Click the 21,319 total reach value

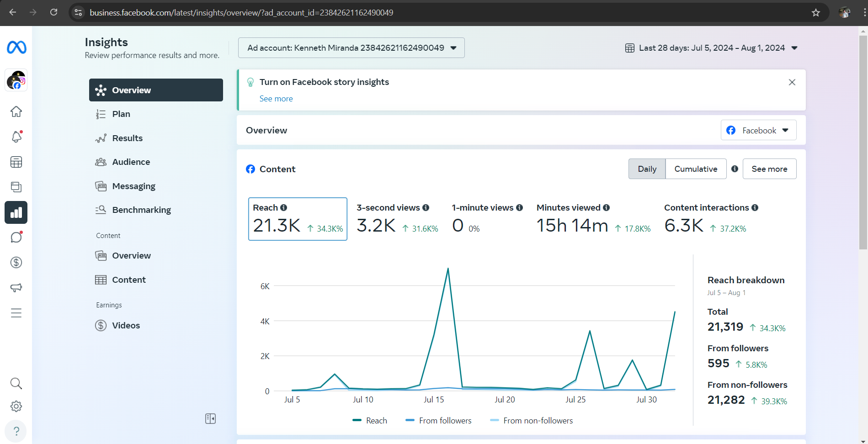click(x=725, y=327)
